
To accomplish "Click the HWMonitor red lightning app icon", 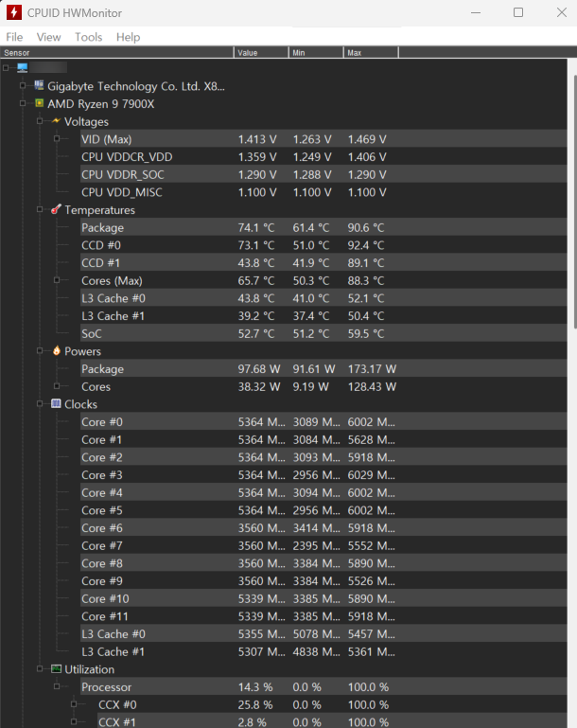I will point(14,12).
